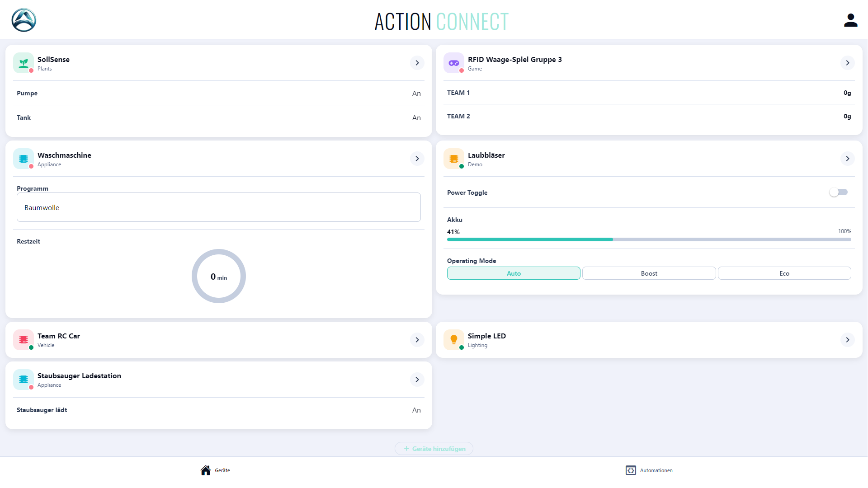Open Staubsauger Ladestation details chevron

click(417, 380)
